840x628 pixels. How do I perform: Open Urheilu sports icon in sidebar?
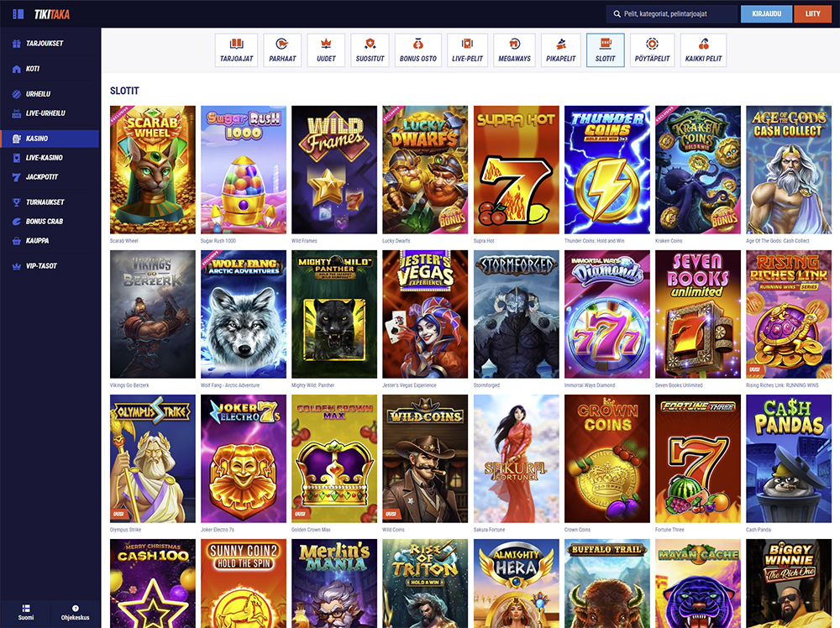(17, 94)
